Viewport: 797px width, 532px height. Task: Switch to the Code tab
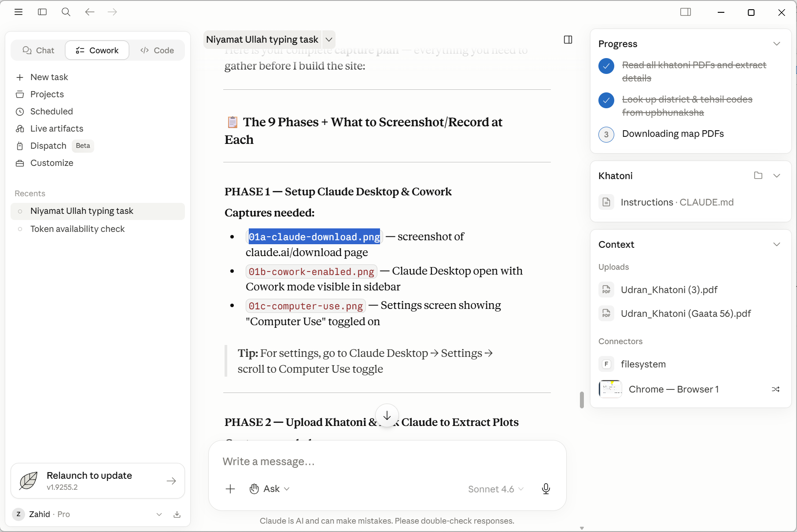(x=157, y=50)
